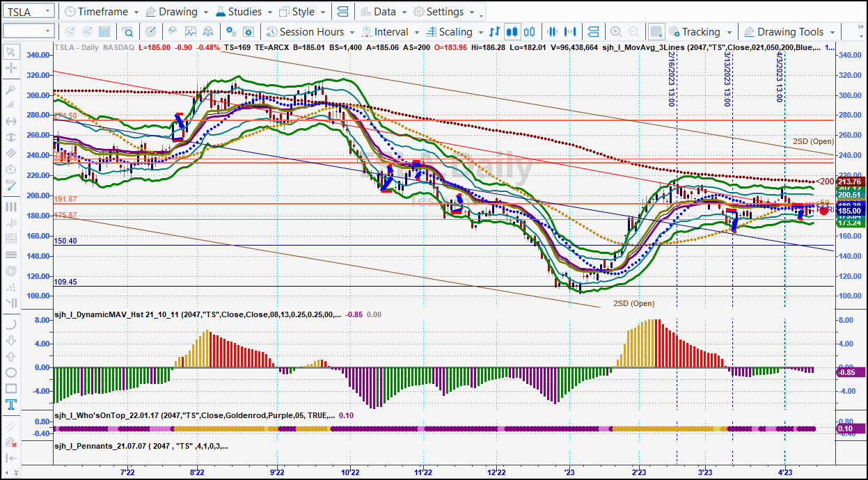Image resolution: width=868 pixels, height=480 pixels.
Task: Click the erase drawings icon with red X
Action: pyautogui.click(x=10, y=442)
